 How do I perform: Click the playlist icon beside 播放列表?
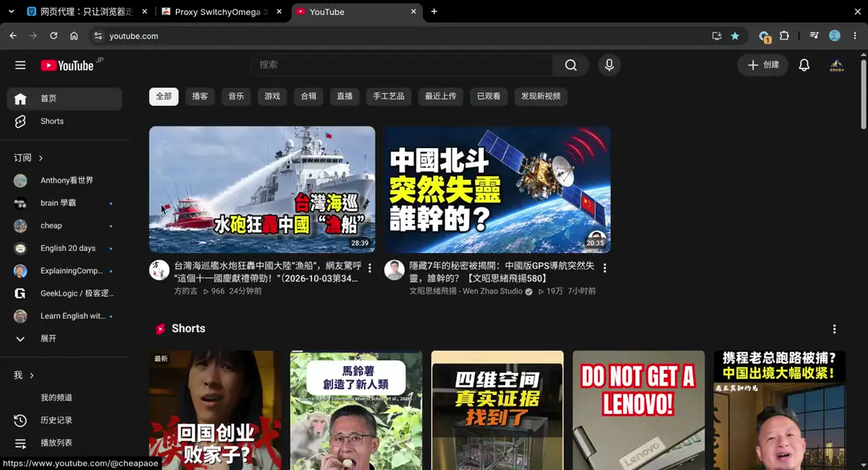click(21, 443)
